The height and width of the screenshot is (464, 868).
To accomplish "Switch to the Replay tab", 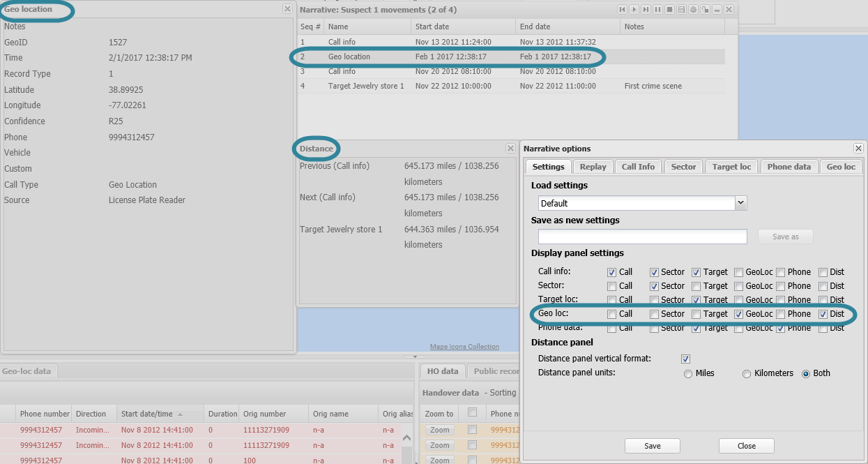I will coord(593,167).
